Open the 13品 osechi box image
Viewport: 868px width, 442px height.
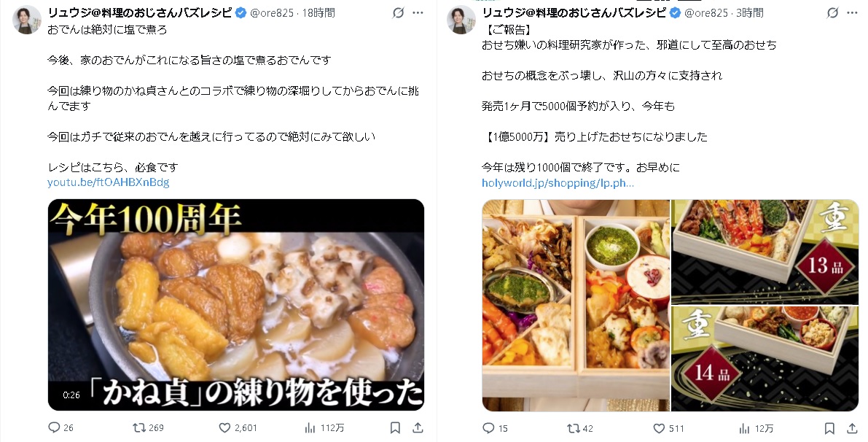pyautogui.click(x=765, y=252)
